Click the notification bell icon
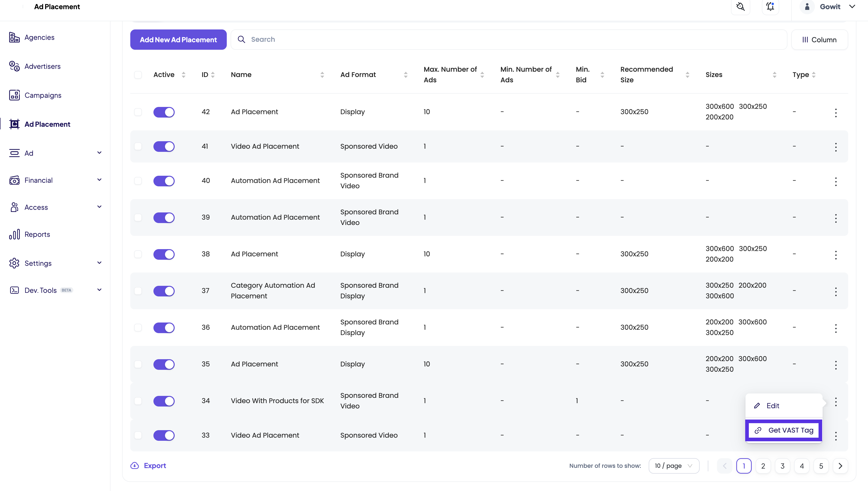Image resolution: width=868 pixels, height=491 pixels. [770, 7]
